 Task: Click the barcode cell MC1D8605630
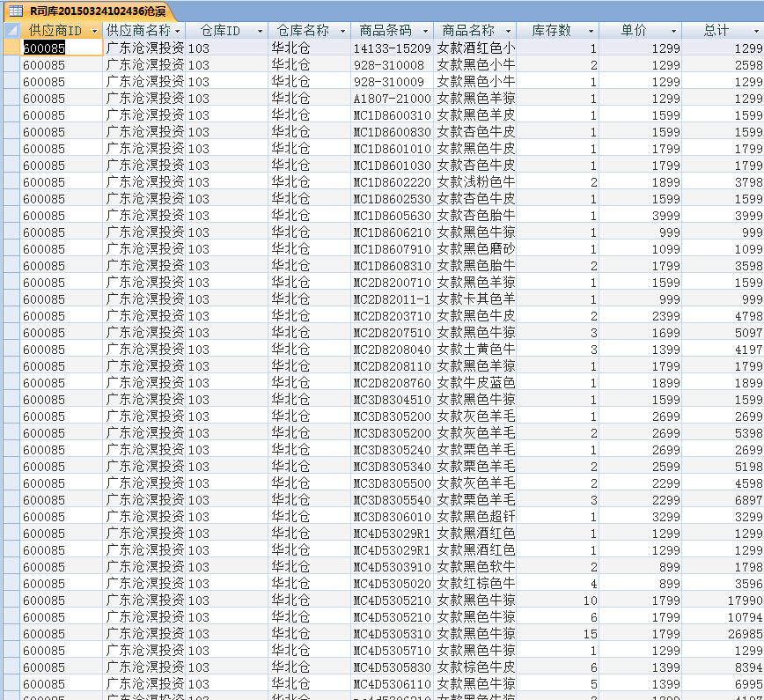(x=392, y=216)
